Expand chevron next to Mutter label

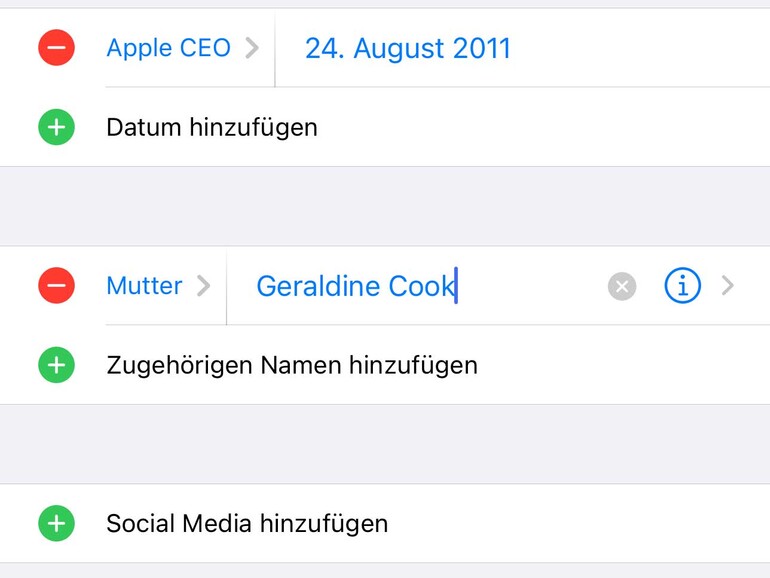pyautogui.click(x=204, y=286)
